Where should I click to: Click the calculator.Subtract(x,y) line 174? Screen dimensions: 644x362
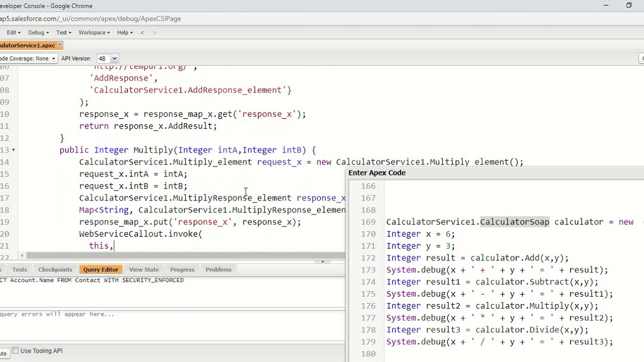pos(493,282)
